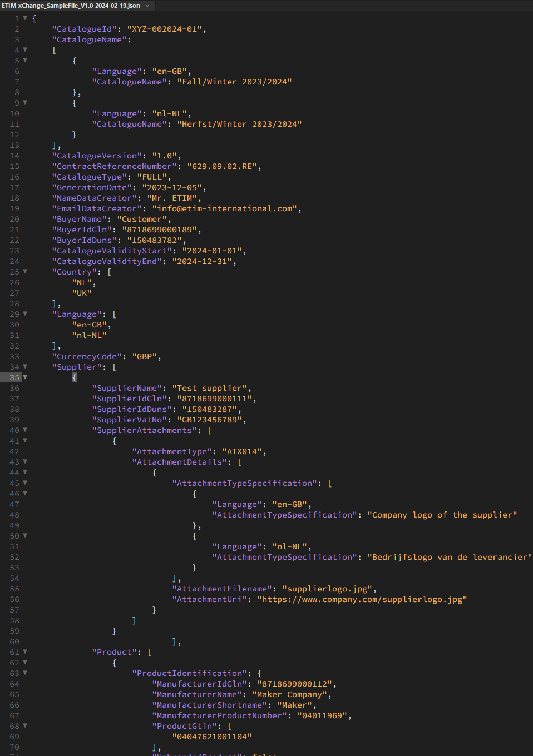
Task: Fold the Language array on line 29
Action: pos(25,314)
